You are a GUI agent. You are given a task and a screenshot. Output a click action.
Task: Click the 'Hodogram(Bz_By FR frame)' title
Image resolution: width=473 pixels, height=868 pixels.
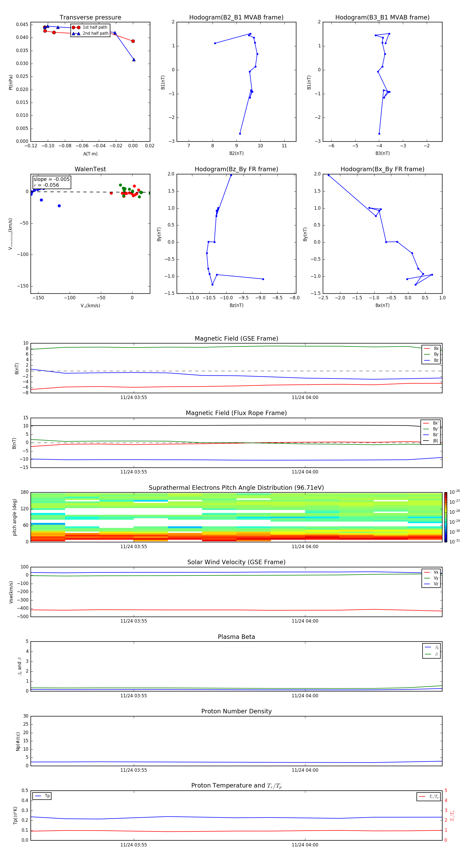click(x=236, y=169)
